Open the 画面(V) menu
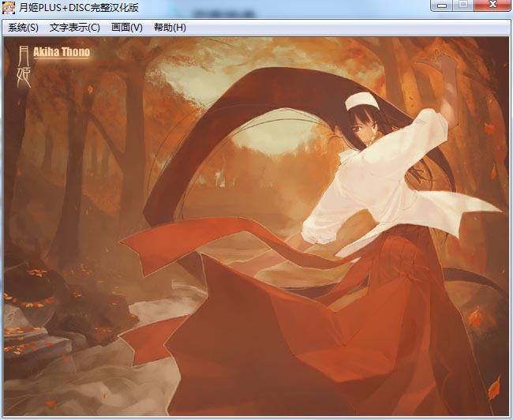Viewport: 513px width, 420px height. click(x=126, y=28)
